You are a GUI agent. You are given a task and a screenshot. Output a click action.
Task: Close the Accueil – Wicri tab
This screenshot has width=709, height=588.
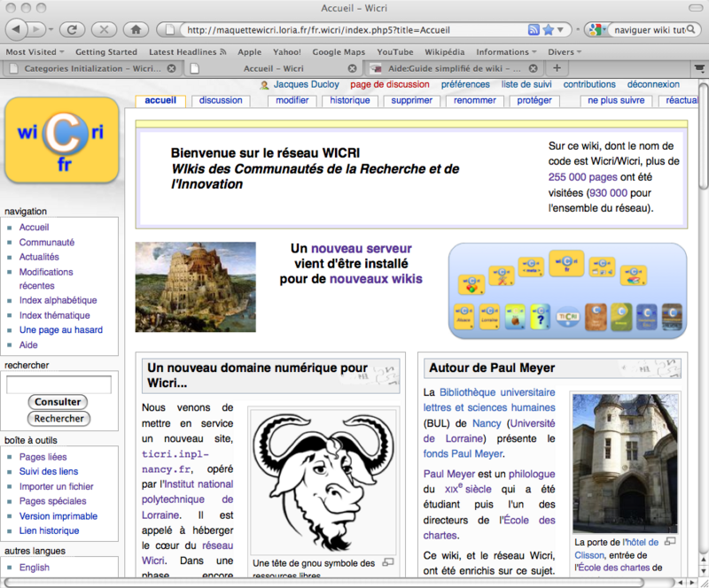tap(352, 68)
